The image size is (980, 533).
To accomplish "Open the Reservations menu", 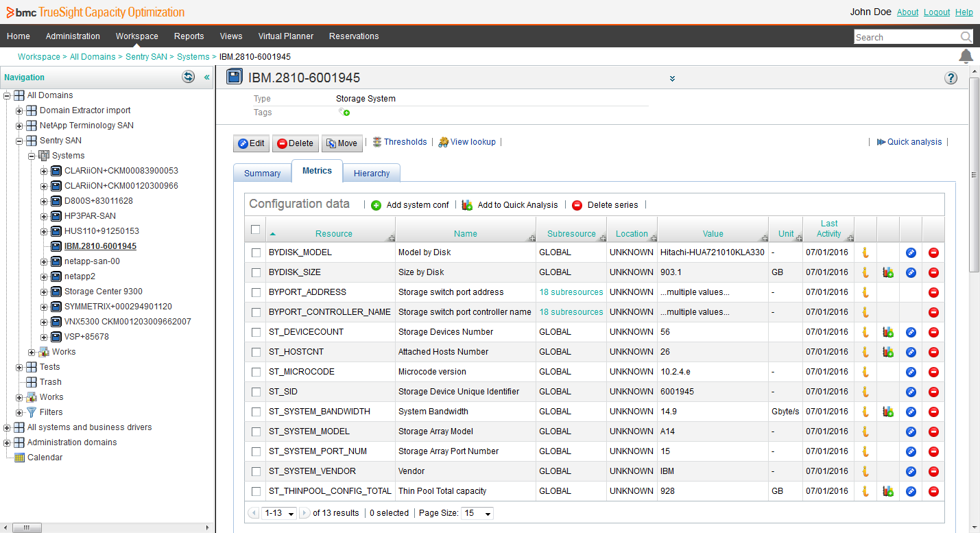I will click(x=354, y=36).
